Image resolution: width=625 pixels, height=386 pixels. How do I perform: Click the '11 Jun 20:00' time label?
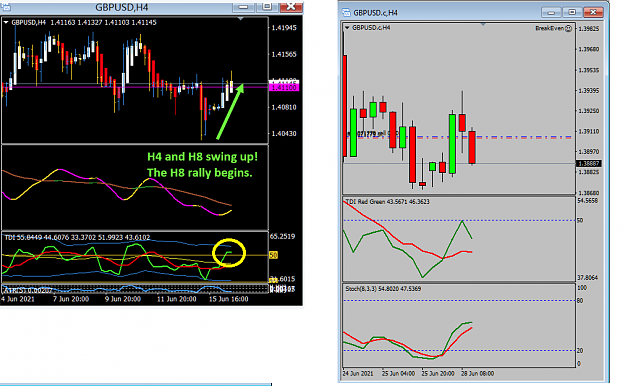coord(177,299)
